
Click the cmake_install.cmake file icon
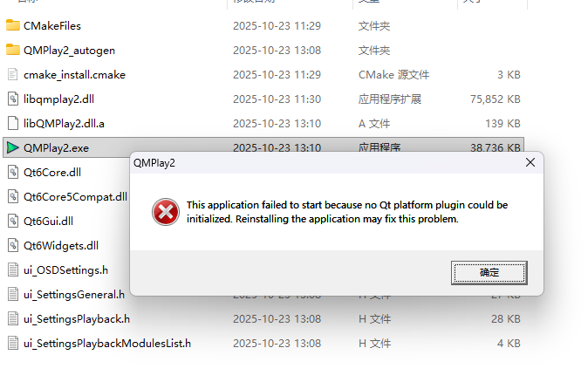pos(13,74)
